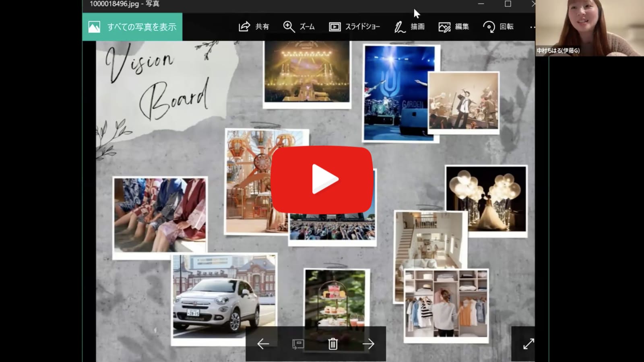Start the Slideshow (スライドショー)
This screenshot has height=362, width=644.
[x=334, y=27]
